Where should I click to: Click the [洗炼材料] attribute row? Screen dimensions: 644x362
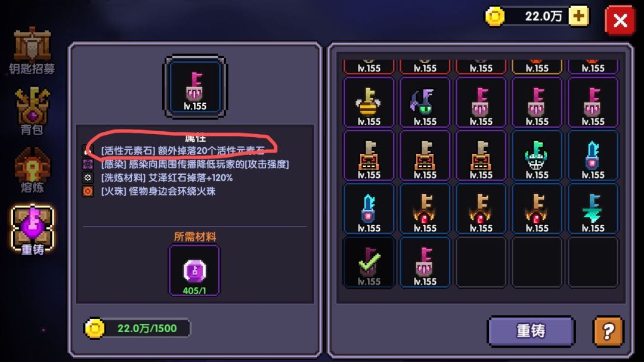coord(157,178)
